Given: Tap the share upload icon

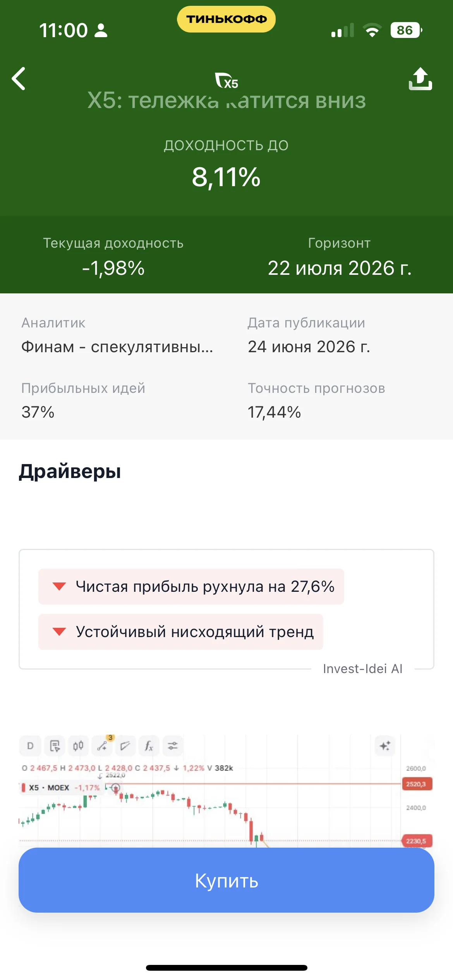Looking at the screenshot, I should pos(420,79).
